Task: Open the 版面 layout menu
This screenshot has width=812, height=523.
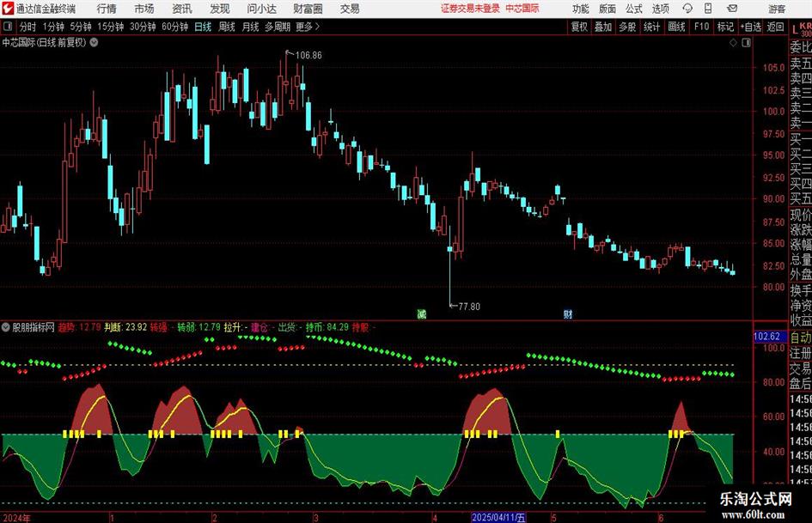Action: (607, 9)
